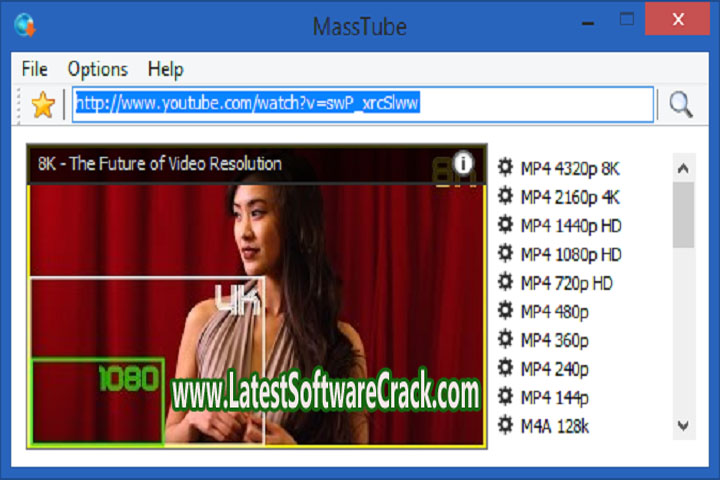Open the File menu

point(35,69)
